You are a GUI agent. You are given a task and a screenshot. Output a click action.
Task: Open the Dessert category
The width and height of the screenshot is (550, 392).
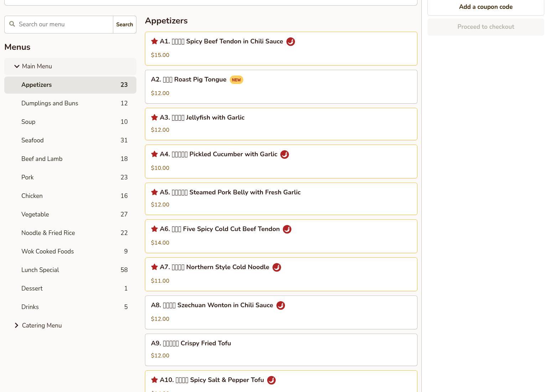tap(70, 289)
